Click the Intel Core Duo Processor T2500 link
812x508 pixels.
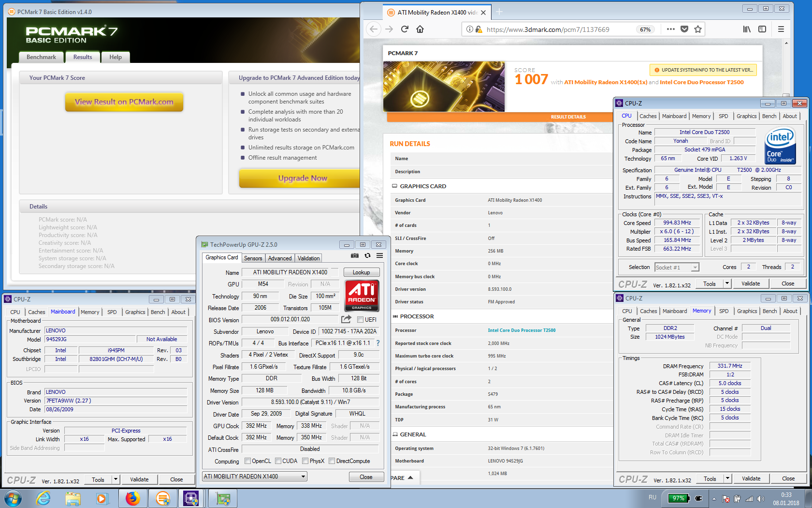[x=522, y=330]
